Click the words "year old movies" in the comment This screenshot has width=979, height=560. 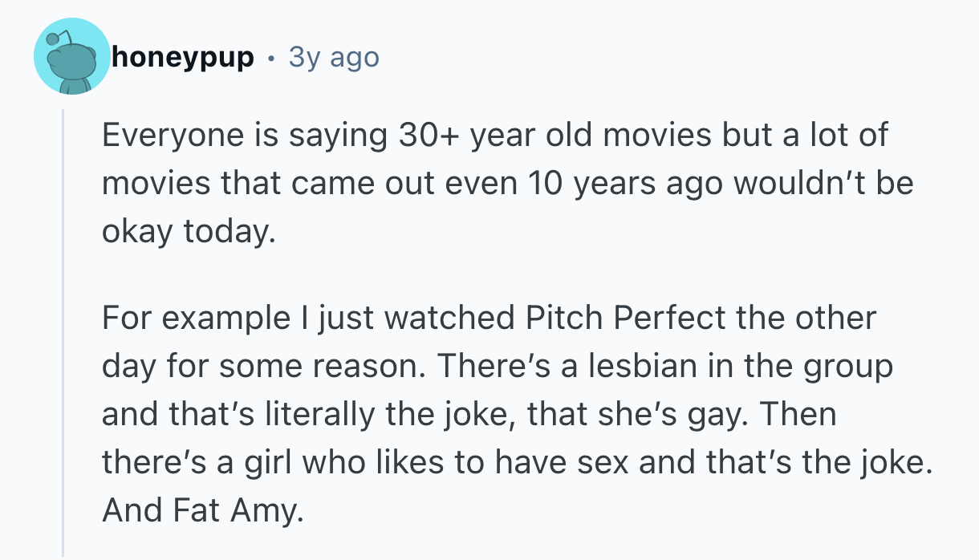(567, 136)
